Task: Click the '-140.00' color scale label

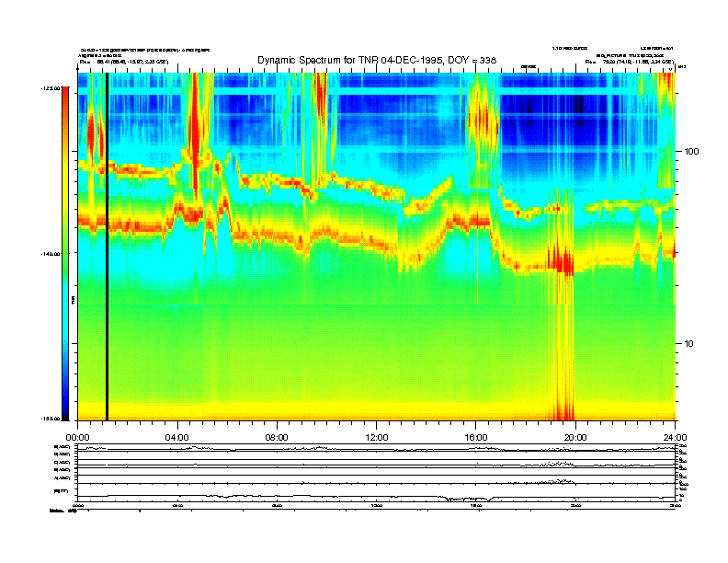Action: tap(51, 254)
